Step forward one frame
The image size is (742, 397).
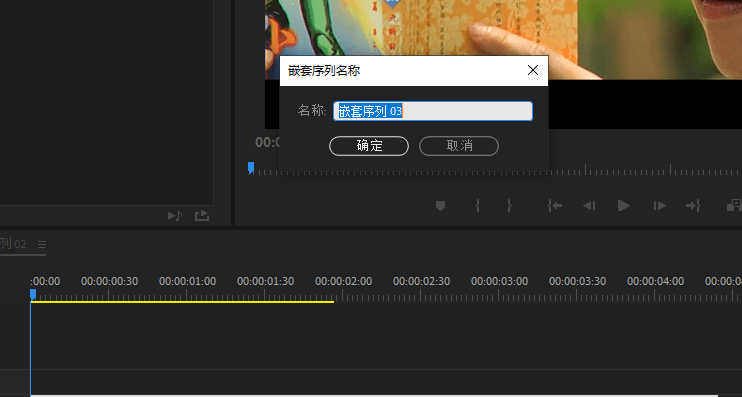[x=659, y=205]
